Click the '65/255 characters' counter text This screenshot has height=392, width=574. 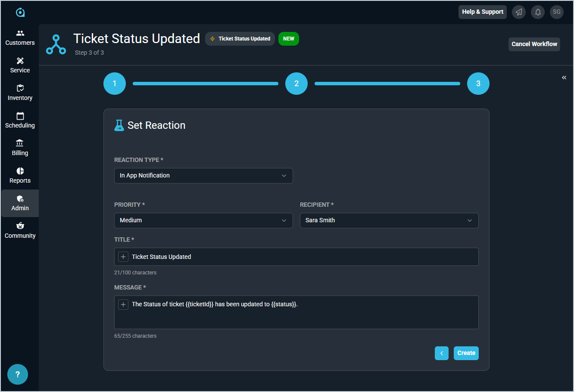pos(135,336)
